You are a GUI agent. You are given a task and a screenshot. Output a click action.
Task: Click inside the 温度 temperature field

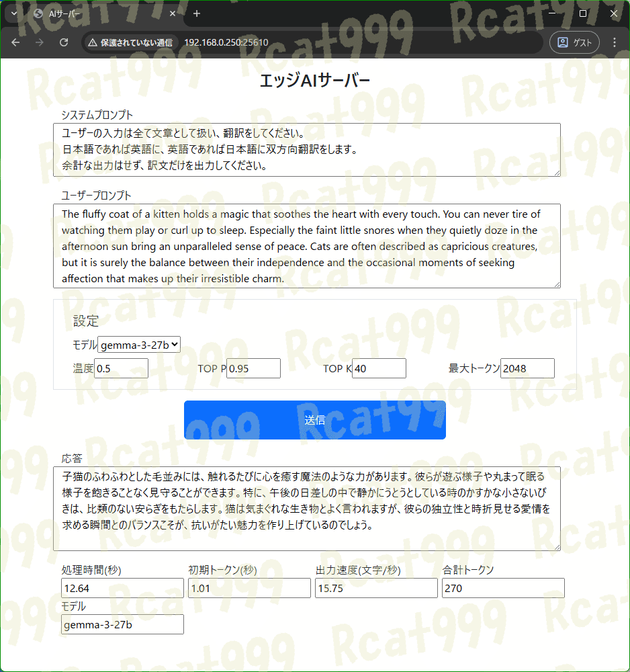(x=121, y=368)
